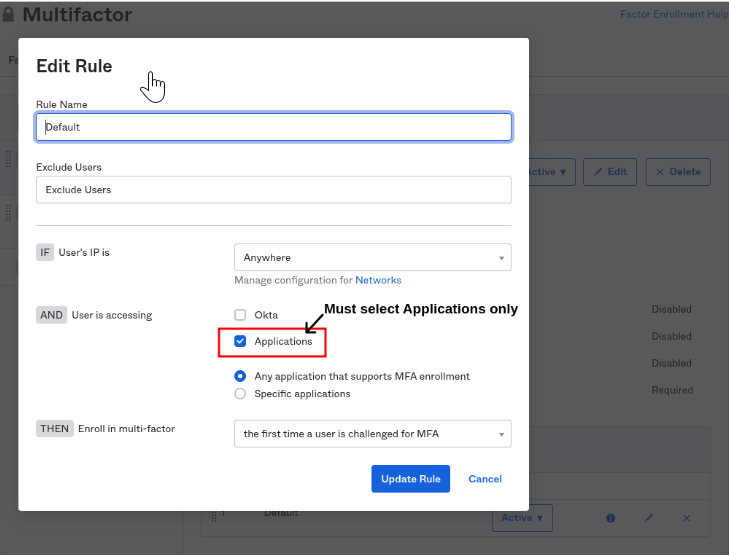Expand the Enroll in multi-factor dropdown
Screen dimensions: 729x555
[x=372, y=434]
